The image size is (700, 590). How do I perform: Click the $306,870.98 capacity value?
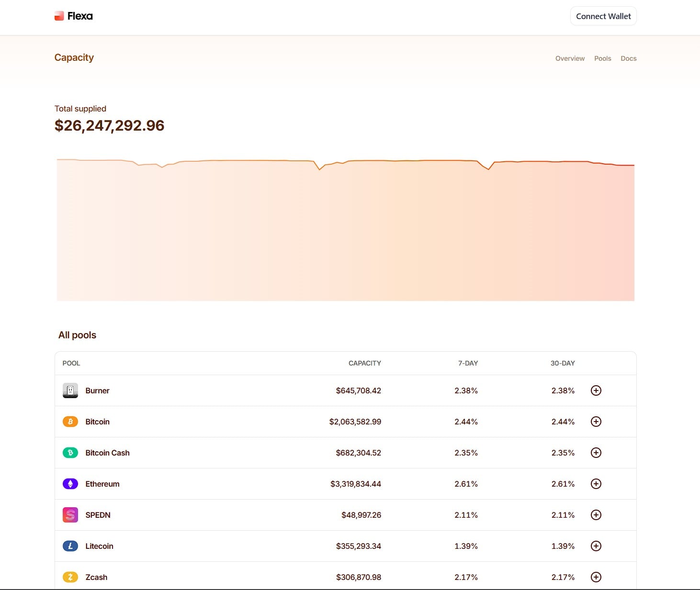[359, 577]
